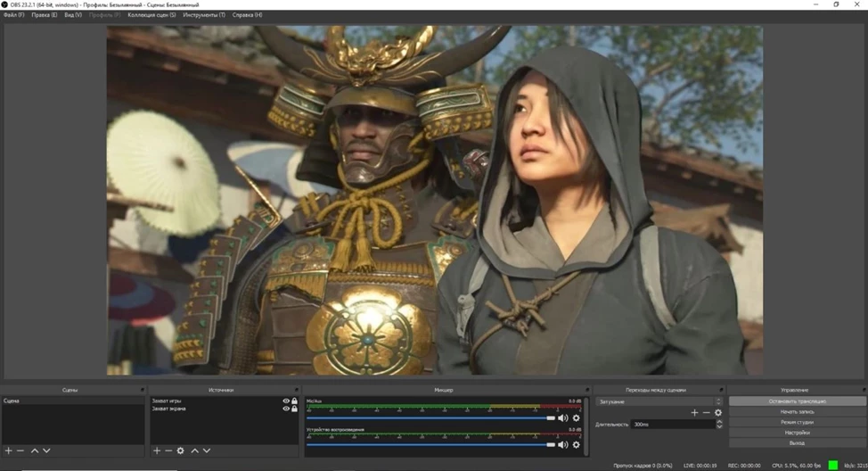
Task: Open the Файл menu
Action: (x=14, y=15)
